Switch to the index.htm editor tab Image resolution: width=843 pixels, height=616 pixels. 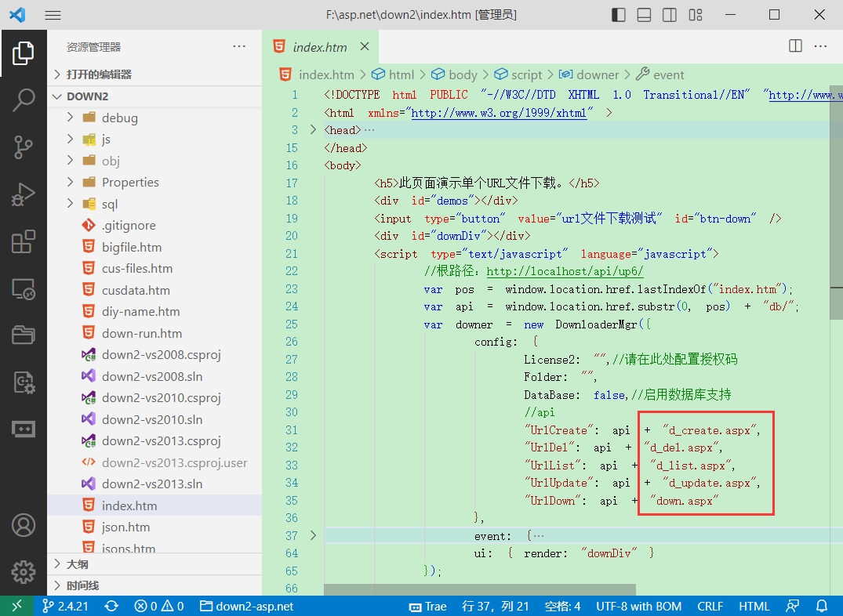pos(319,47)
